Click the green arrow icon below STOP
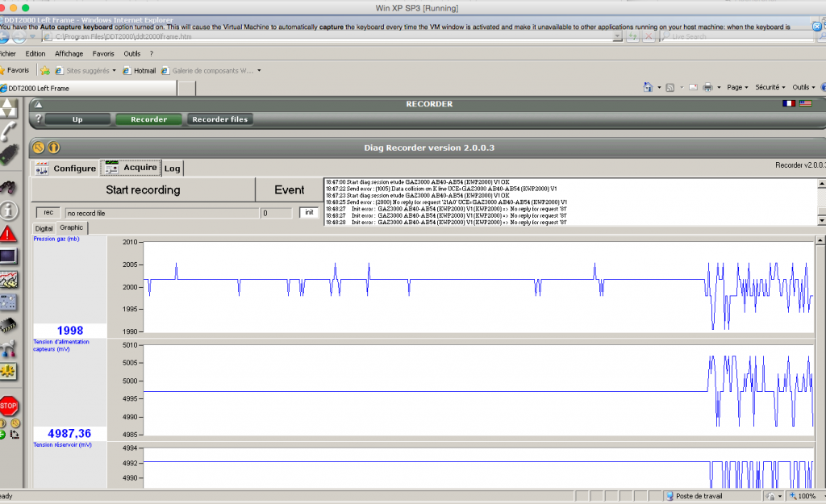 [2, 435]
